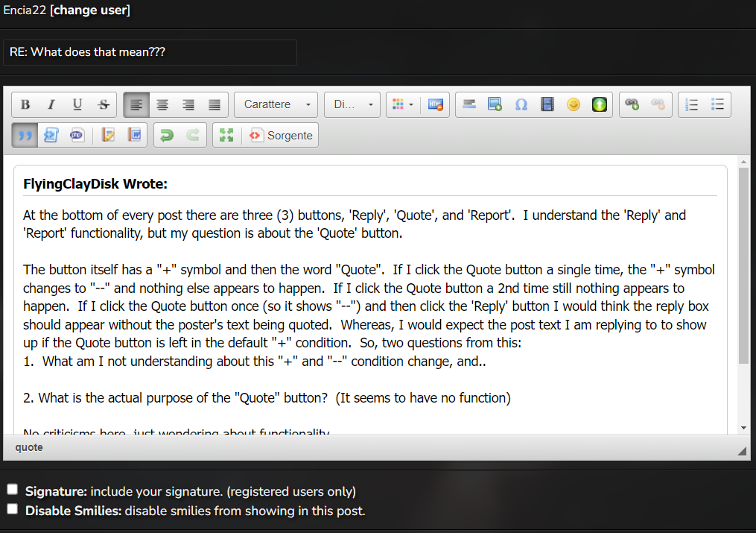Click the subject field 'RE: What does that mean???'
This screenshot has width=756, height=533.
click(150, 52)
